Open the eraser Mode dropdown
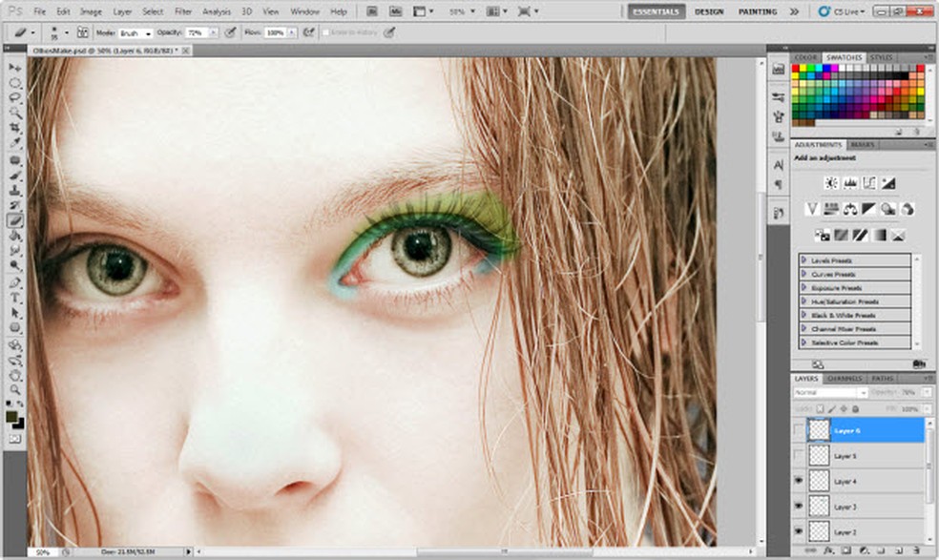This screenshot has height=560, width=939. pos(135,32)
